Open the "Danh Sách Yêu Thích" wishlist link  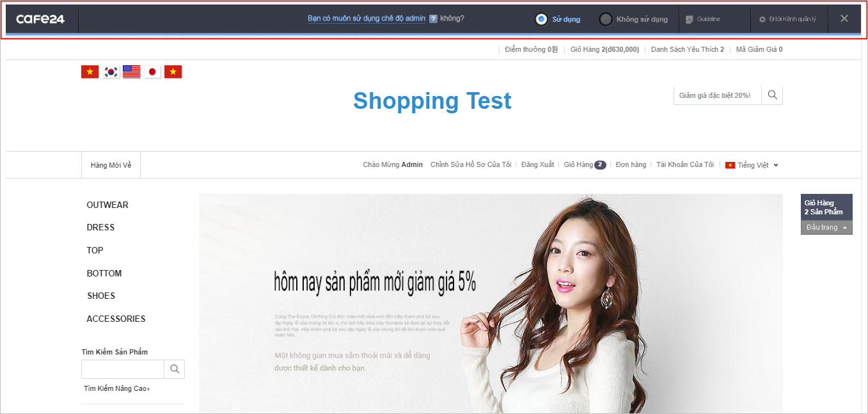687,49
